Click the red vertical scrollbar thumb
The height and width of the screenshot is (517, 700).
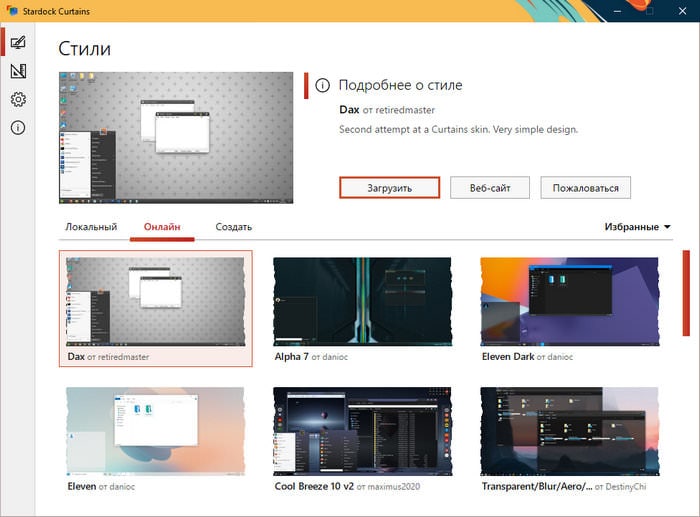coord(686,293)
